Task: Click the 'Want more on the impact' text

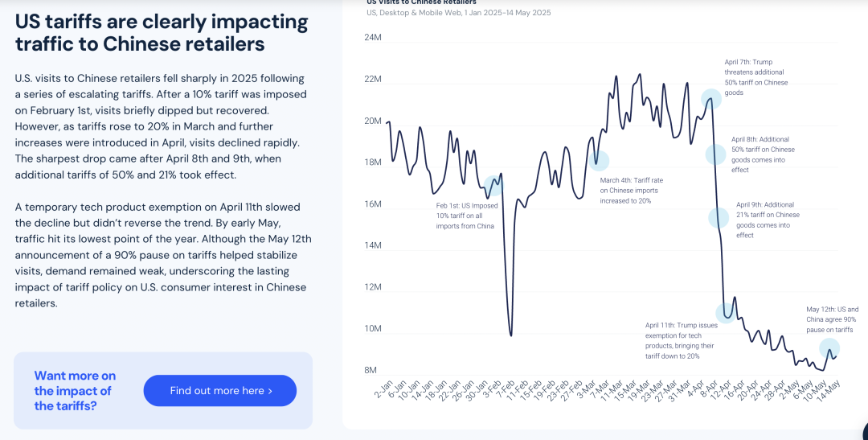Action: click(75, 391)
